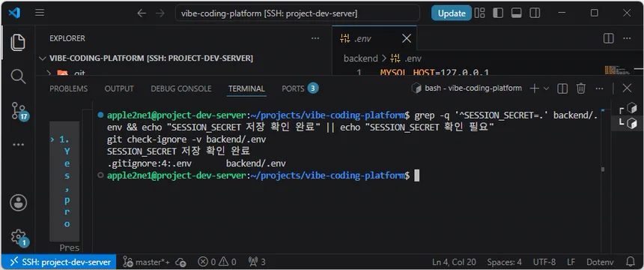This screenshot has width=644, height=270.
Task: Switch to the OUTPUT panel tab
Action: tap(119, 88)
